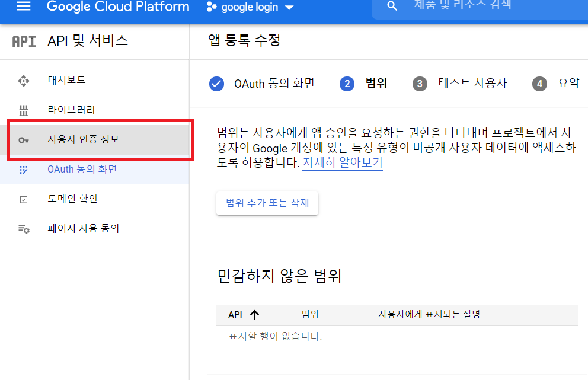
Task: Click the 라이브러리 library icon
Action: click(x=24, y=110)
